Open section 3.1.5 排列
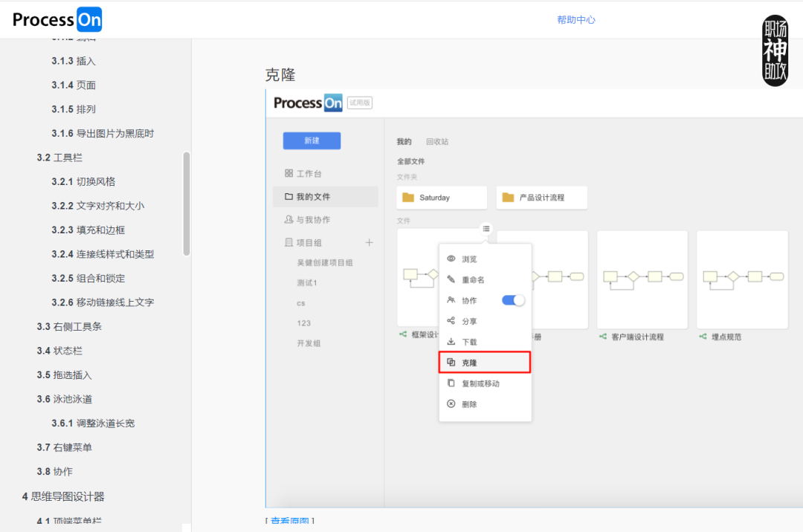This screenshot has height=532, width=803. 73,109
